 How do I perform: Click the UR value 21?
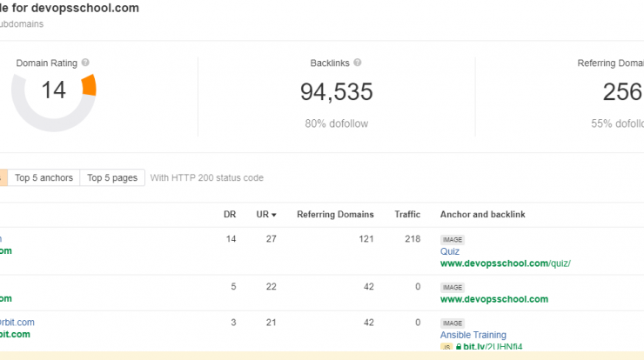point(271,323)
